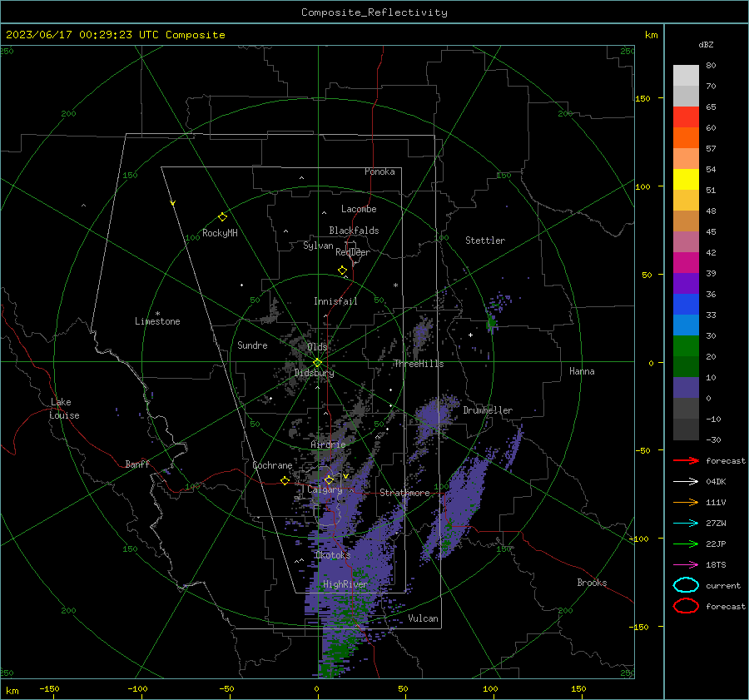
Task: Click the asterisk marker above Limestone
Action: (x=157, y=314)
